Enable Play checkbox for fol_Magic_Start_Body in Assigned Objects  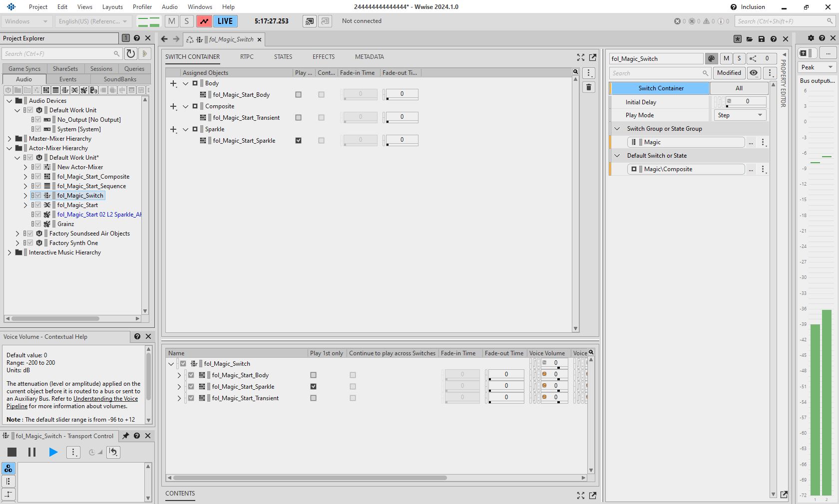pyautogui.click(x=298, y=95)
